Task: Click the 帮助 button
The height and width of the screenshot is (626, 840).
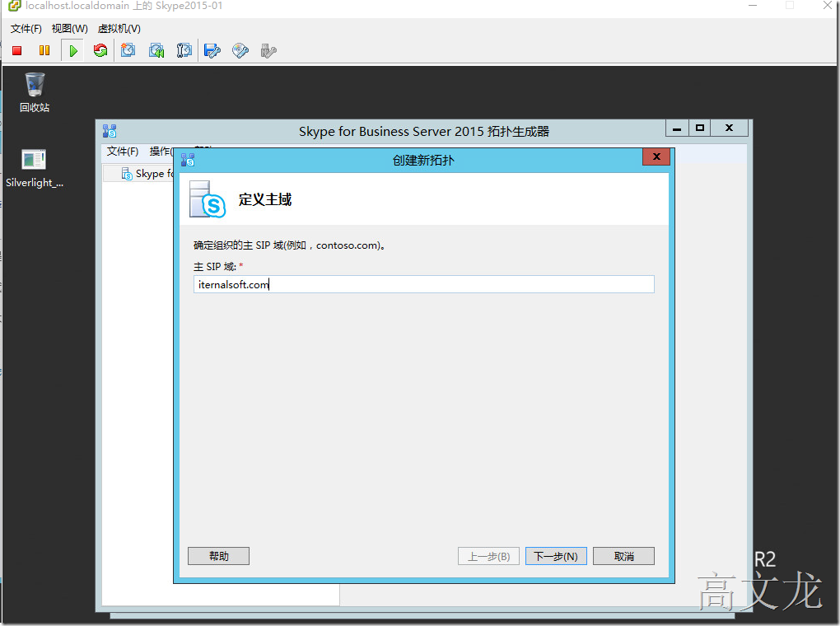Action: pos(218,556)
